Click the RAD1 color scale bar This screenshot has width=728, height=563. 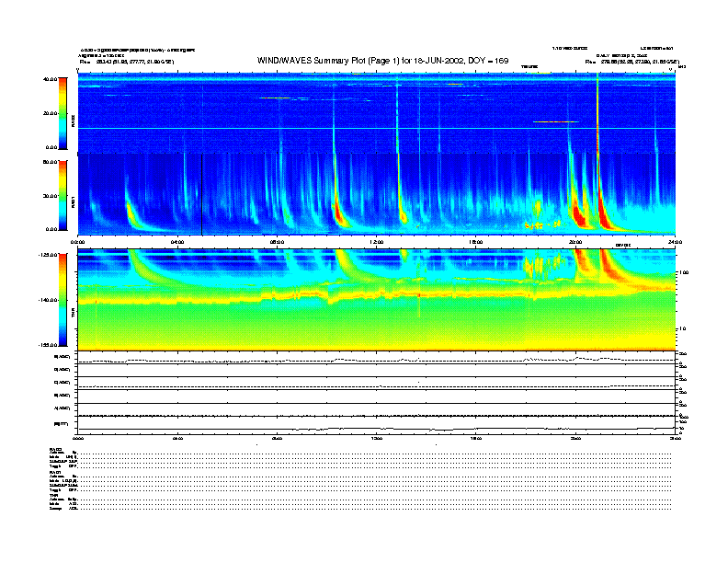[x=63, y=195]
